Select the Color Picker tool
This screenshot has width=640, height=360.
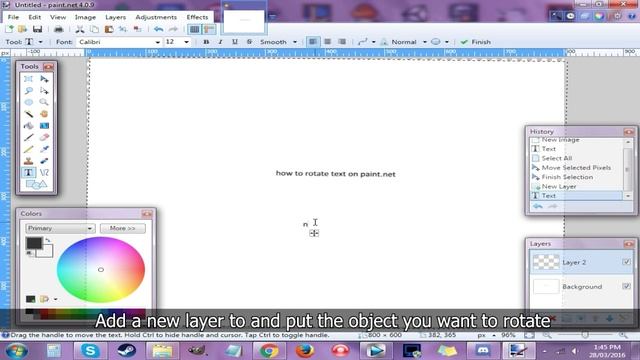pos(44,149)
